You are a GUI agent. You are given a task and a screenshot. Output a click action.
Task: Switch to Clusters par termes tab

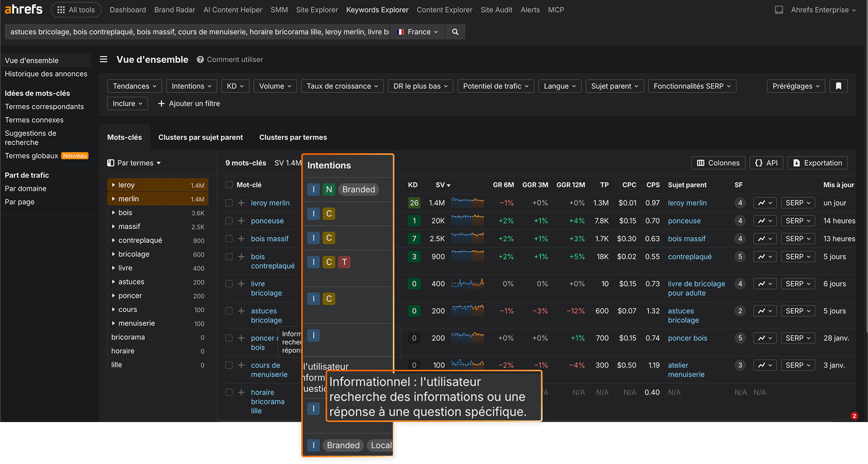(x=293, y=137)
